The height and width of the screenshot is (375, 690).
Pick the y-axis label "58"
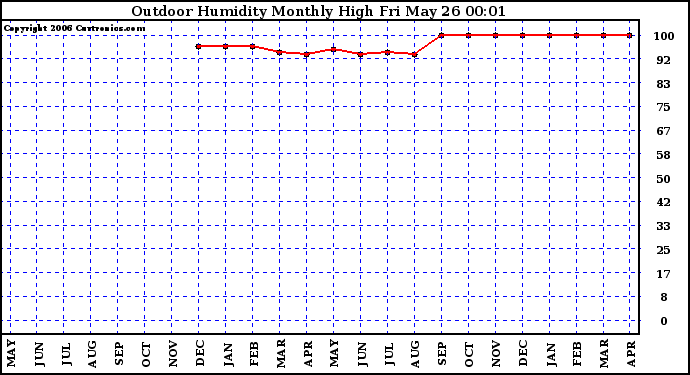point(664,155)
